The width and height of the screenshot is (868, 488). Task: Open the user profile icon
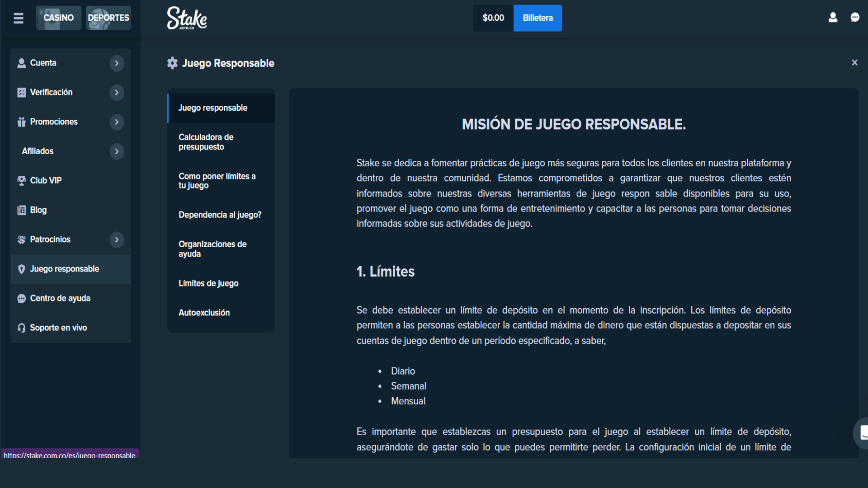(x=833, y=18)
